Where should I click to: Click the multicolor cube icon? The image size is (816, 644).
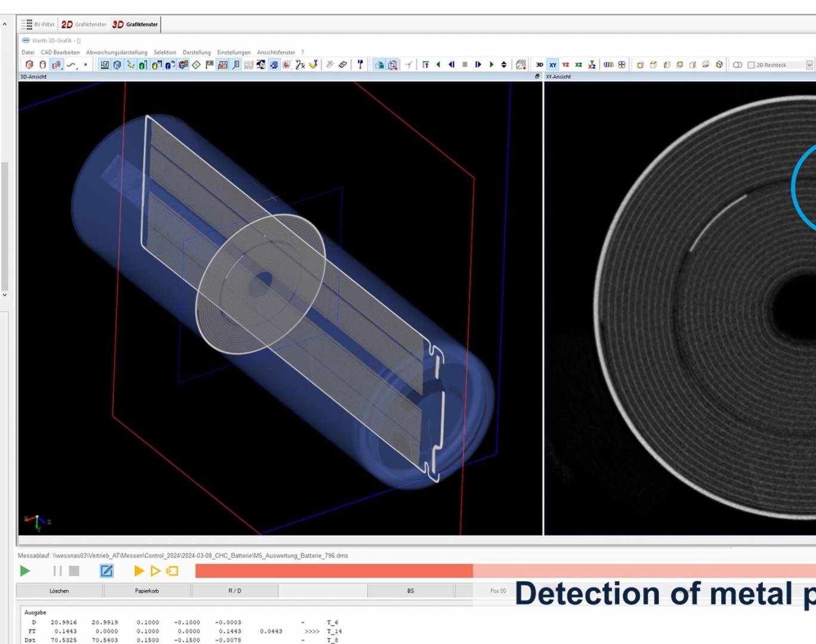click(183, 64)
